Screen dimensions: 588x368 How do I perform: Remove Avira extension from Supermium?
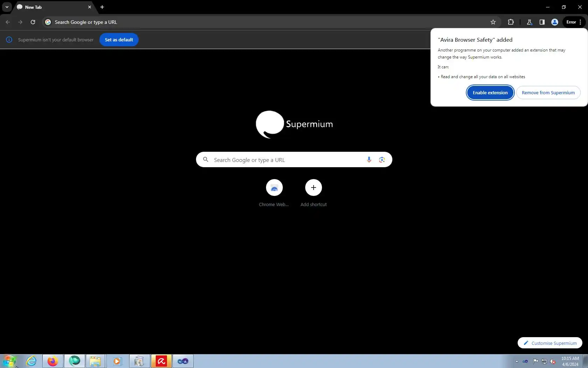tap(548, 93)
